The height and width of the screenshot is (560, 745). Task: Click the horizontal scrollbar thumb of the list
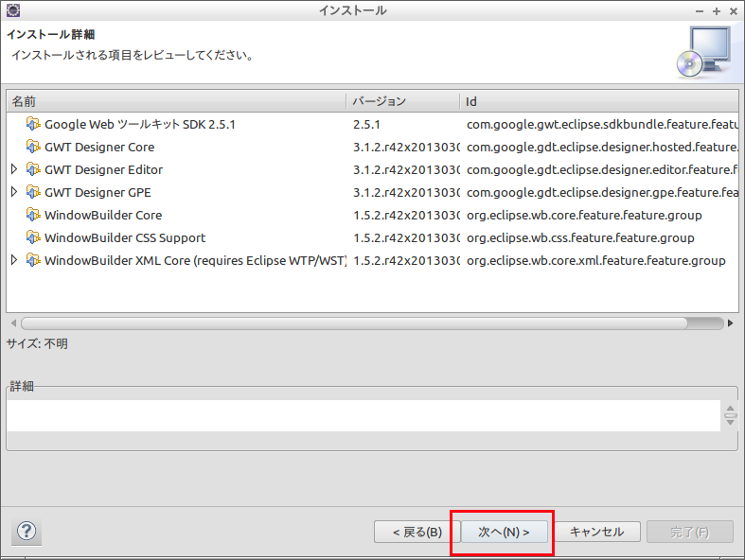click(x=354, y=324)
